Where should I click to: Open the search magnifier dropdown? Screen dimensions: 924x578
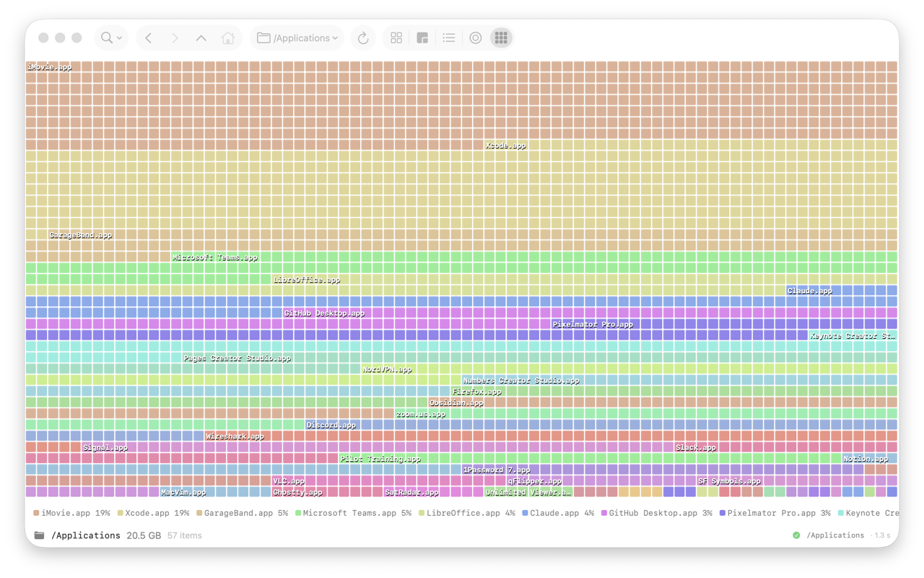point(111,38)
